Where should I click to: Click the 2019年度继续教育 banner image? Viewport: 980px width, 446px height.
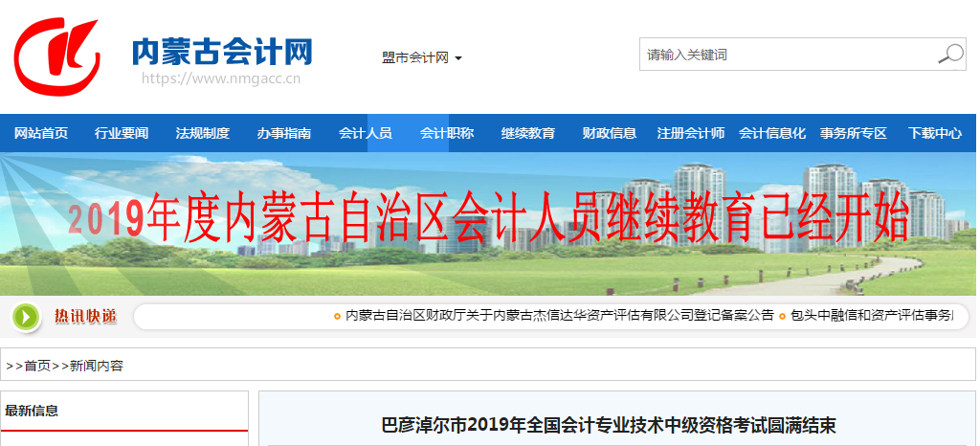tap(488, 222)
